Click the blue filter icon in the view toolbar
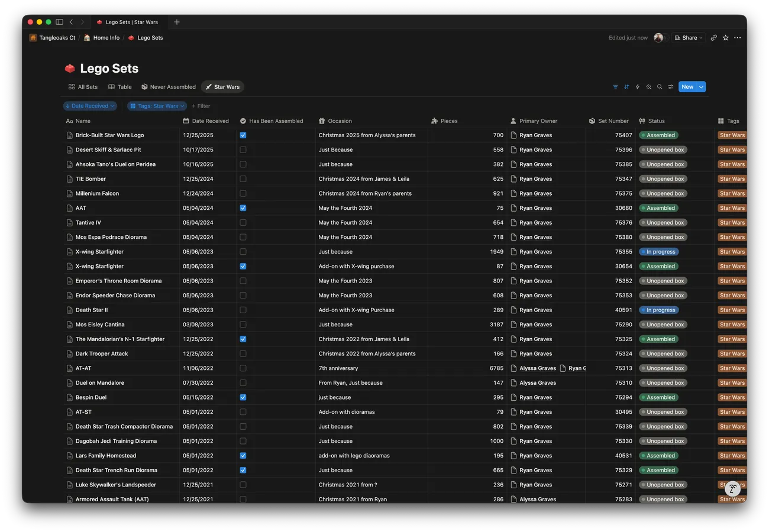The width and height of the screenshot is (769, 532). [615, 87]
